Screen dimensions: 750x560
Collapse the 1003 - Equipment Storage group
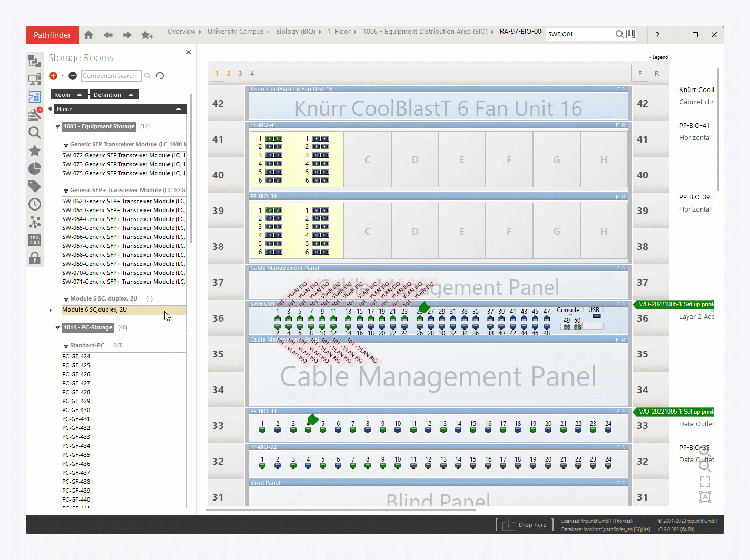coord(58,127)
